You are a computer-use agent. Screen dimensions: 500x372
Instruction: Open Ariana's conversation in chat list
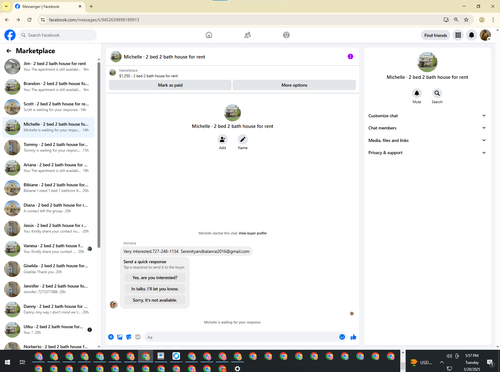coord(48,168)
